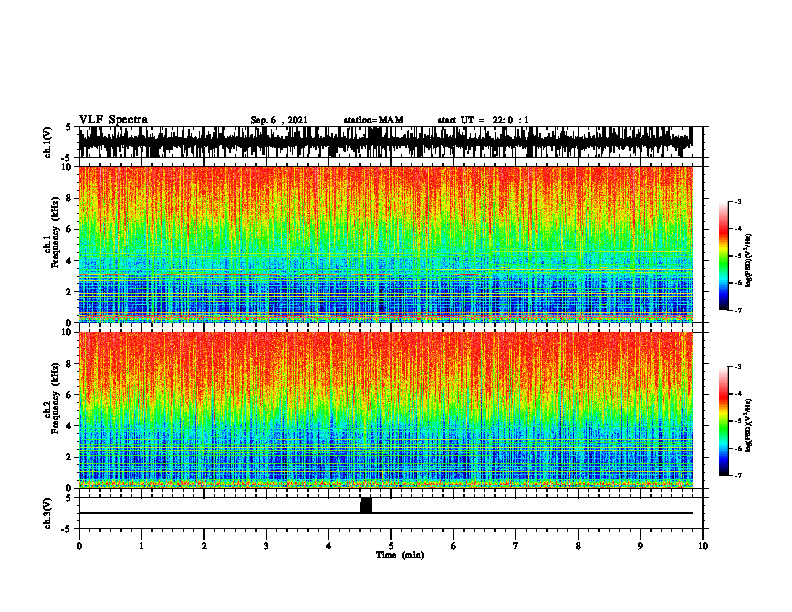Click the time axis tick label "9"
This screenshot has height=612, width=792.
coord(640,546)
